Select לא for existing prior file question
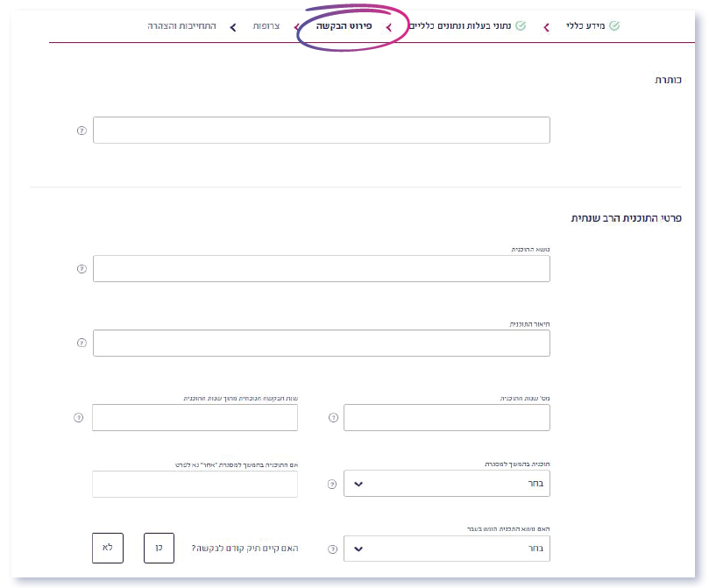The image size is (709, 588). click(x=108, y=548)
